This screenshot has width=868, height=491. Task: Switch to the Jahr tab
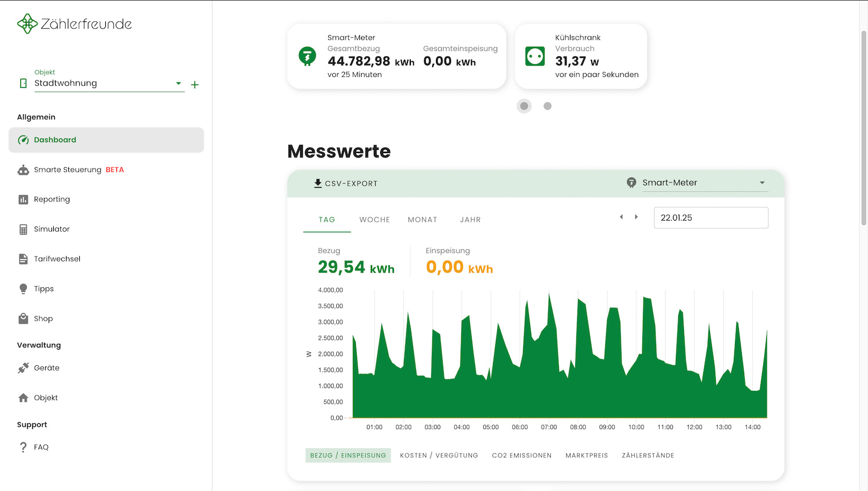click(470, 220)
